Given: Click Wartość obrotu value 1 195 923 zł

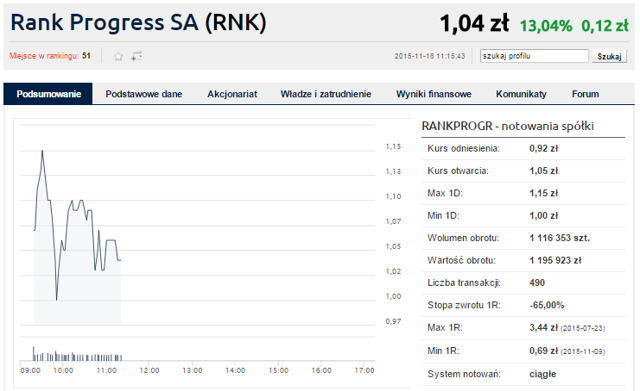Looking at the screenshot, I should pyautogui.click(x=555, y=260).
